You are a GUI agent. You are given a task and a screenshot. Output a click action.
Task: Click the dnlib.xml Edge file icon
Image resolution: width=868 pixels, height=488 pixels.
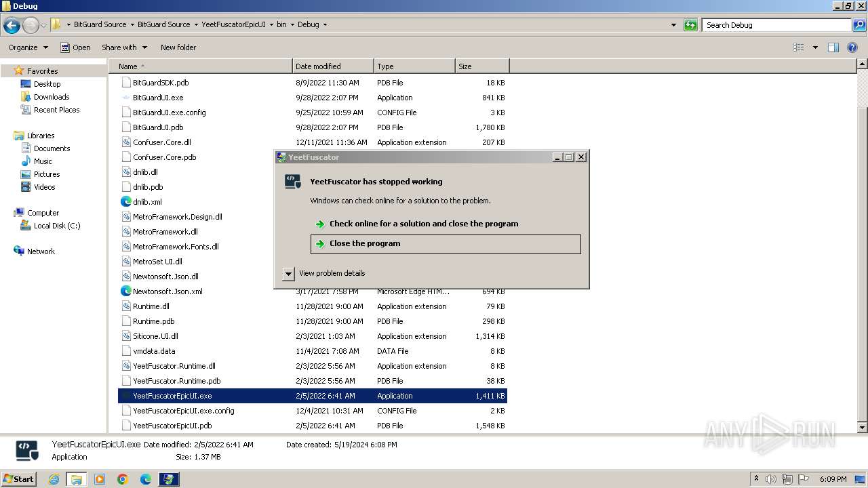[x=125, y=202]
